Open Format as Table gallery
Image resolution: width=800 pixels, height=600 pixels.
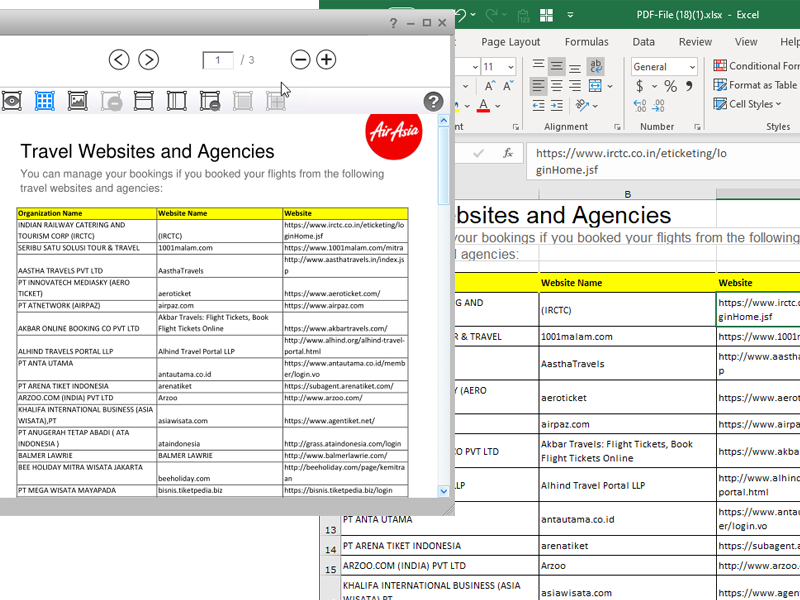pyautogui.click(x=756, y=85)
